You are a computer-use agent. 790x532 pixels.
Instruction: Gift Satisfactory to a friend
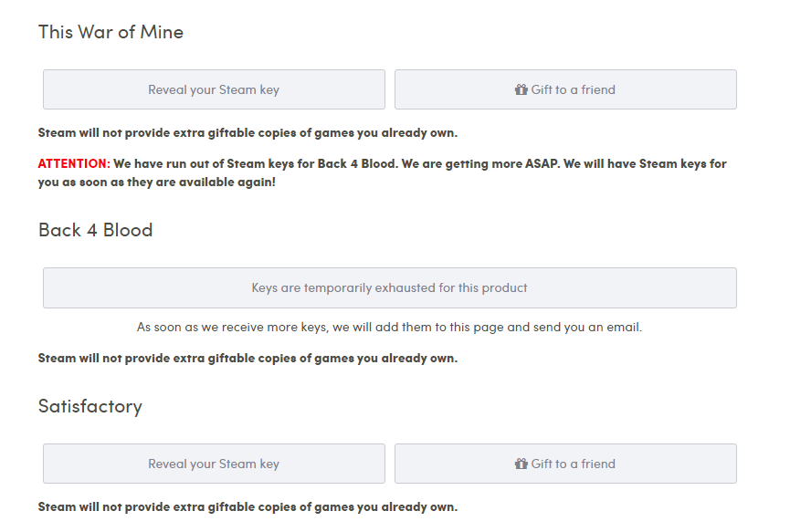[x=565, y=464]
